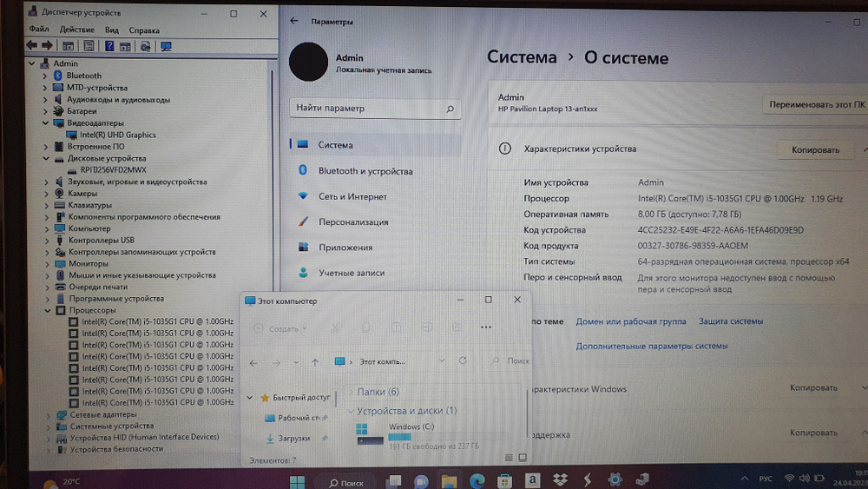Click Копировать next to Характеристики Windows
The height and width of the screenshot is (489, 868).
point(813,388)
